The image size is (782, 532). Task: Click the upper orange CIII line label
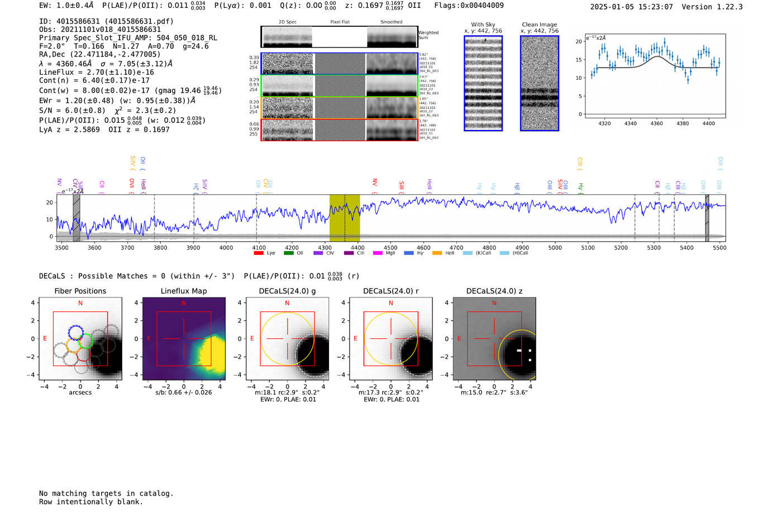pyautogui.click(x=580, y=163)
